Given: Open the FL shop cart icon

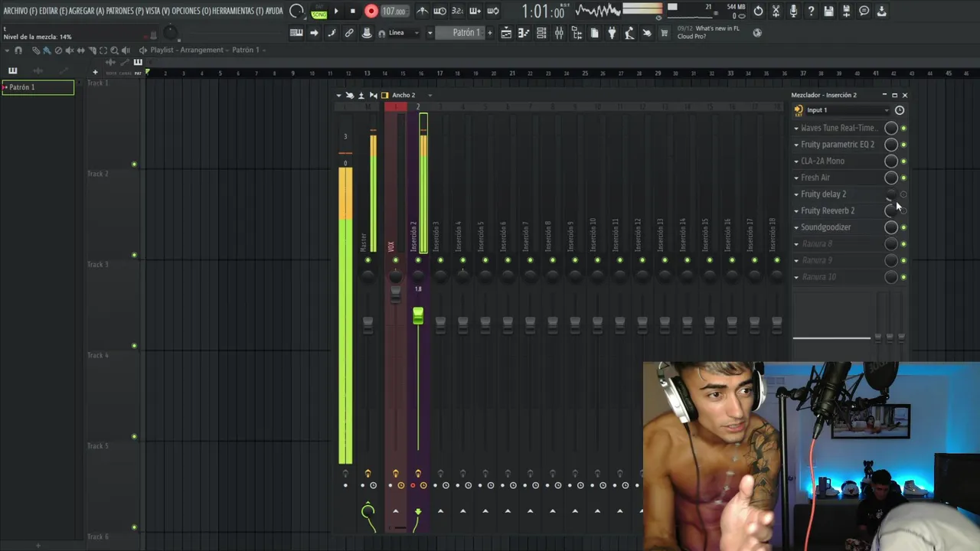Looking at the screenshot, I should pos(665,33).
